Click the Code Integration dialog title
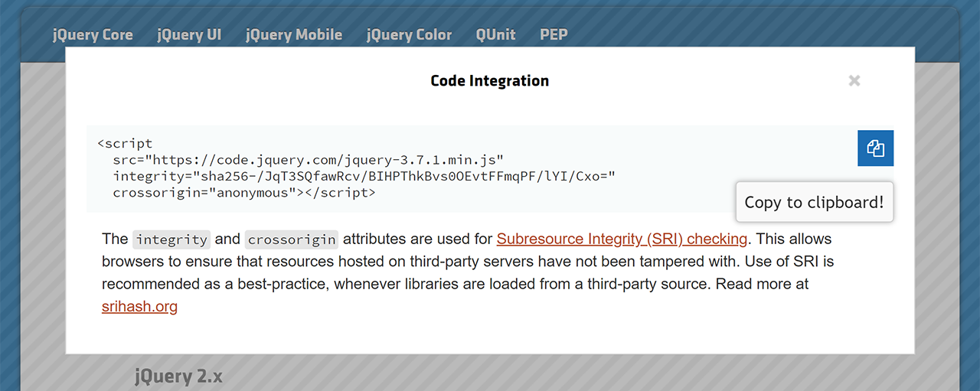The height and width of the screenshot is (391, 980). click(x=489, y=80)
